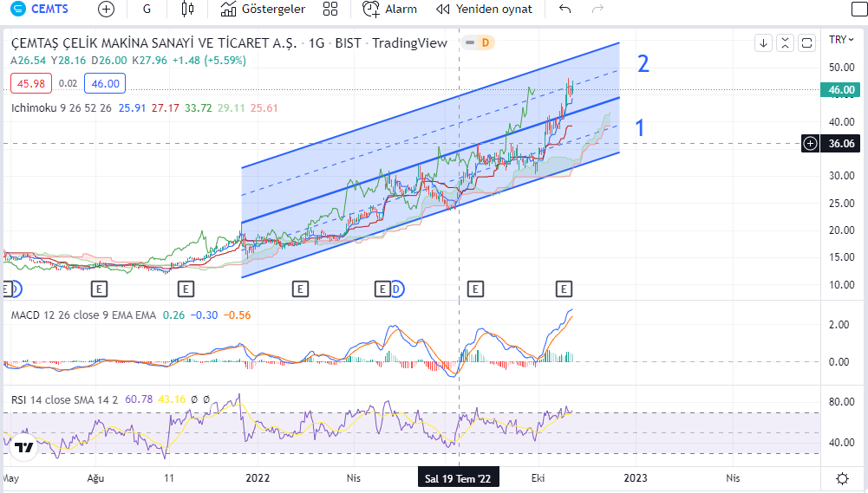Click the TradingView logo badge
Screen dimensions: 868x493
(23, 447)
